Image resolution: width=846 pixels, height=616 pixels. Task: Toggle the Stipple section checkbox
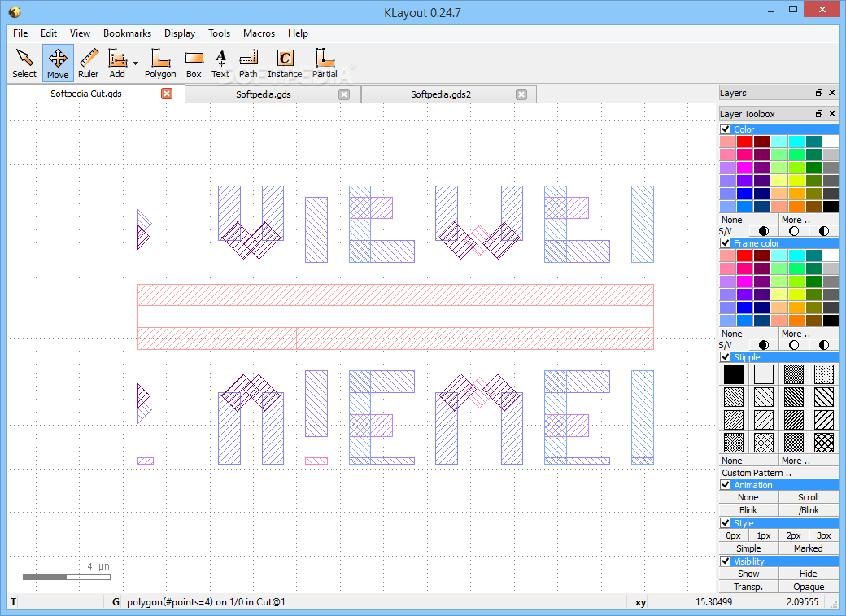(x=726, y=357)
